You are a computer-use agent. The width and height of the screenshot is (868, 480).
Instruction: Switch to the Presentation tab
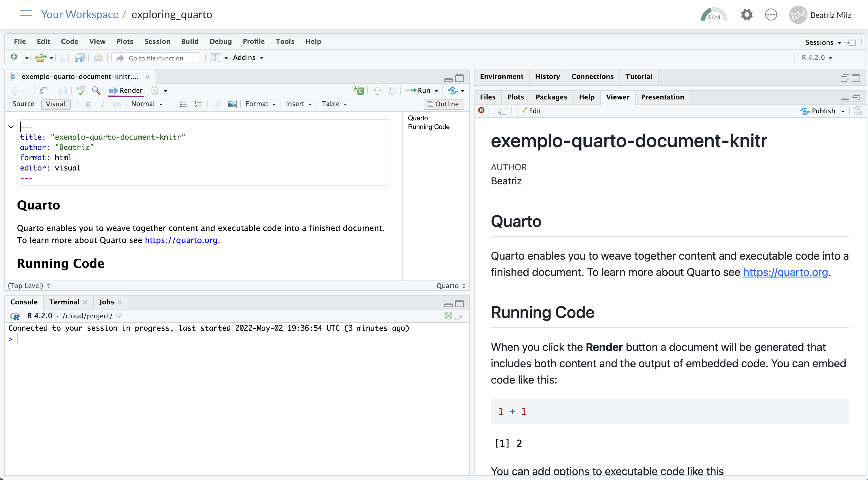coord(662,97)
